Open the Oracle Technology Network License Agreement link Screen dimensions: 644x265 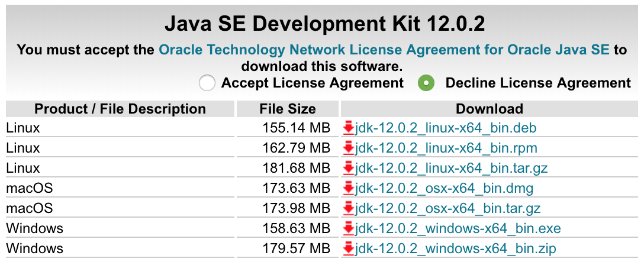[x=384, y=50]
